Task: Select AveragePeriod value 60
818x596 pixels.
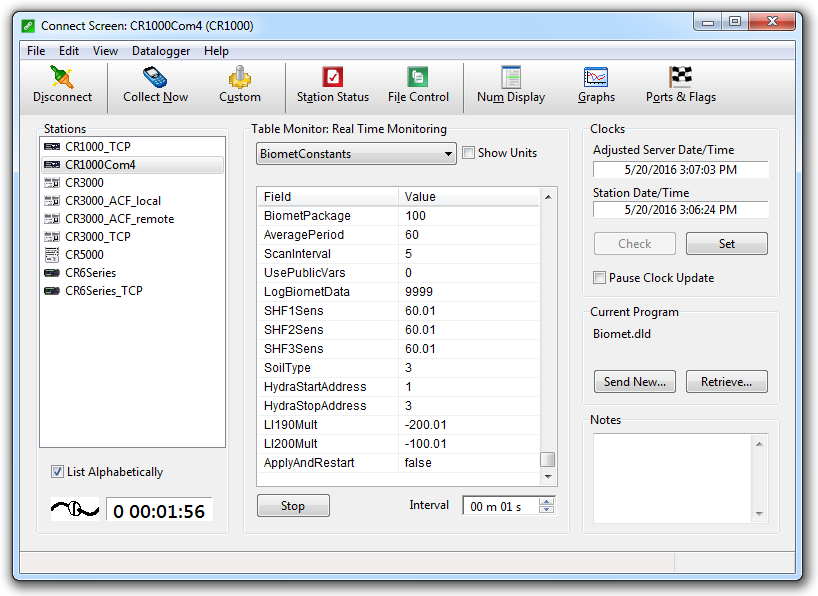Action: [412, 235]
